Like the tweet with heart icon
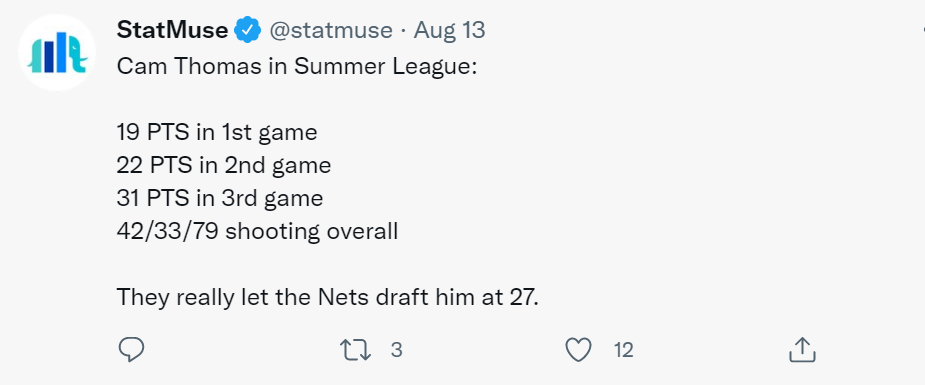925x385 pixels. (578, 350)
